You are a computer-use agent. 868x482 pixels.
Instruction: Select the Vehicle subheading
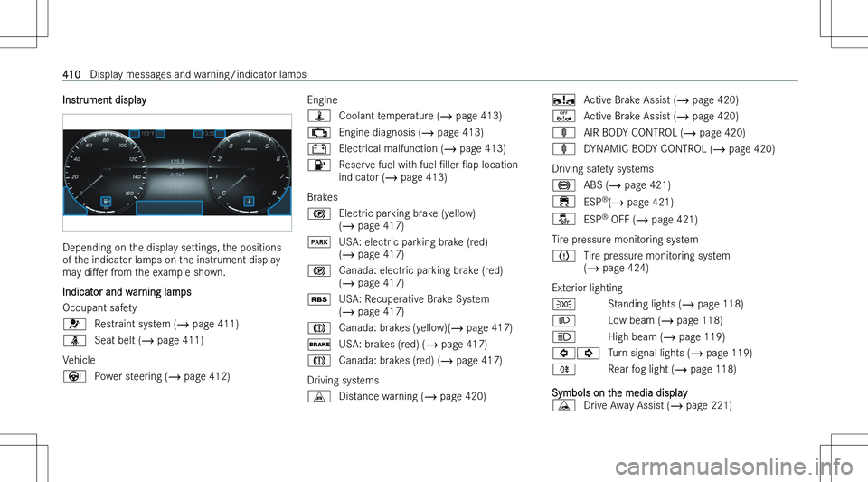(x=79, y=360)
